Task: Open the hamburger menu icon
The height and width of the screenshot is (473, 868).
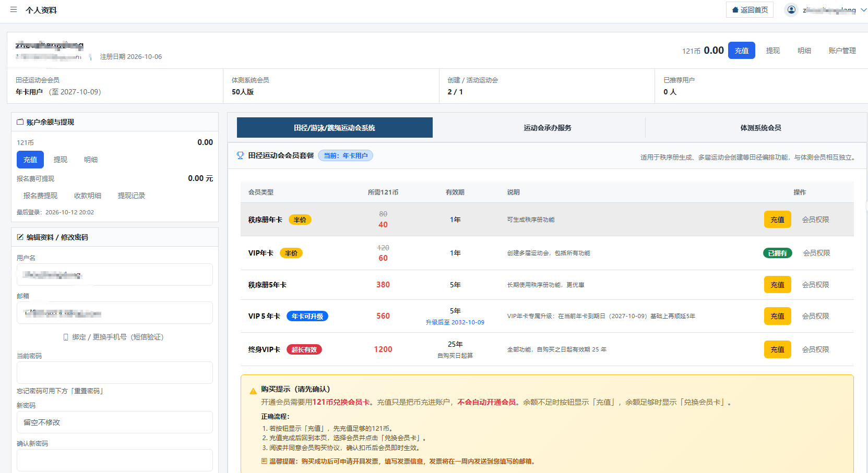Action: [x=14, y=10]
